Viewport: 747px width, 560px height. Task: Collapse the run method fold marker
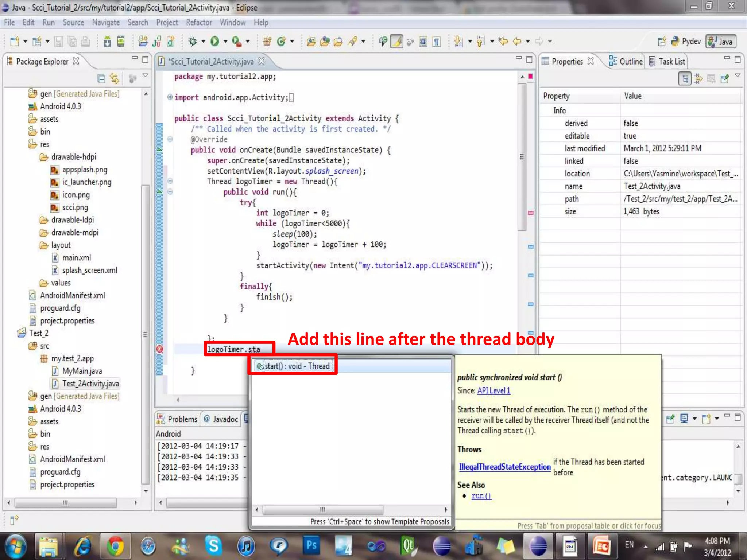170,191
